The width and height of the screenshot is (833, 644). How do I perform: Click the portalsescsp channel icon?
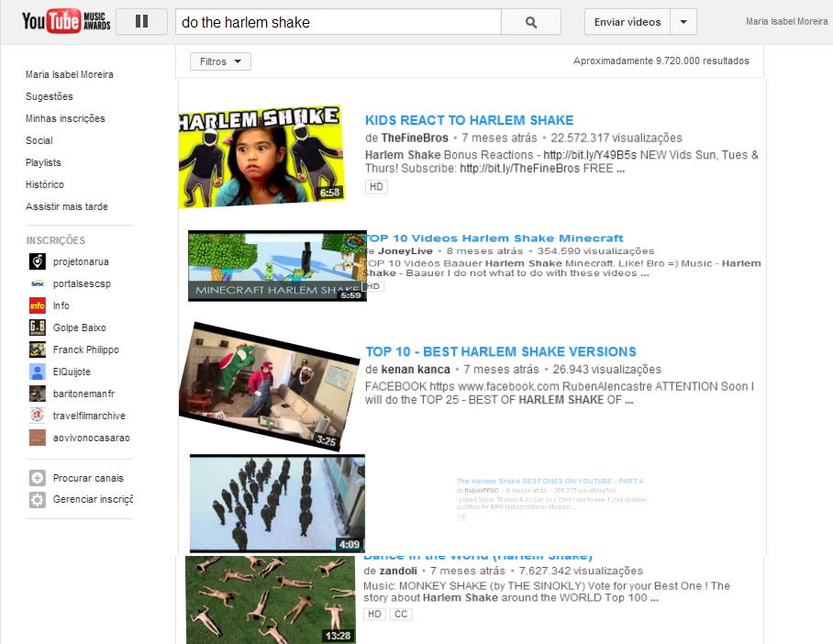pyautogui.click(x=38, y=283)
